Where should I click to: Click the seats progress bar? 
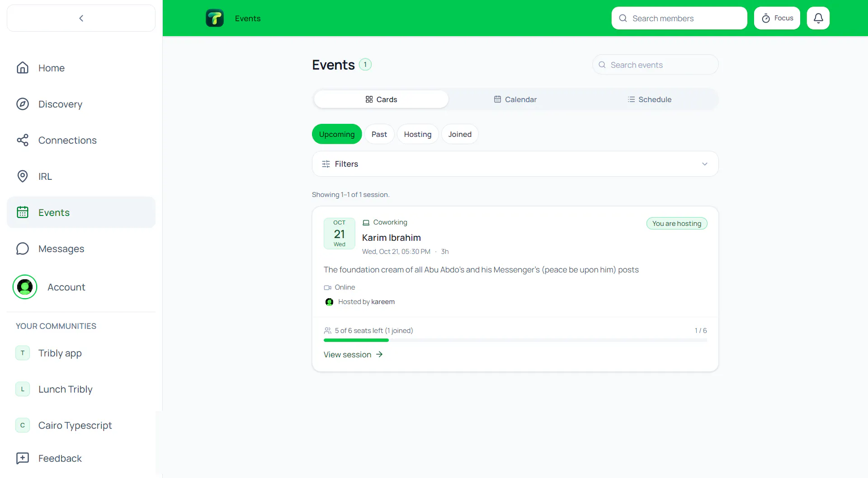coord(515,340)
